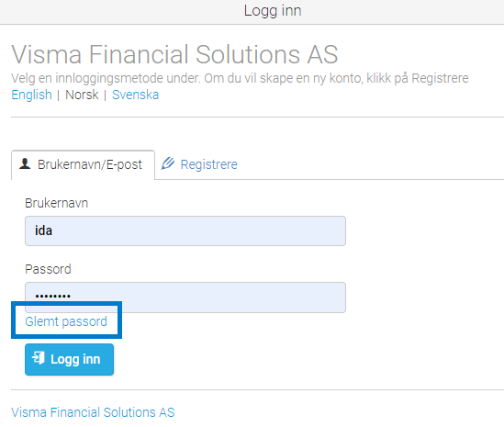504x427 pixels.
Task: Select the Brukernavn/E-post tab
Action: (x=83, y=164)
